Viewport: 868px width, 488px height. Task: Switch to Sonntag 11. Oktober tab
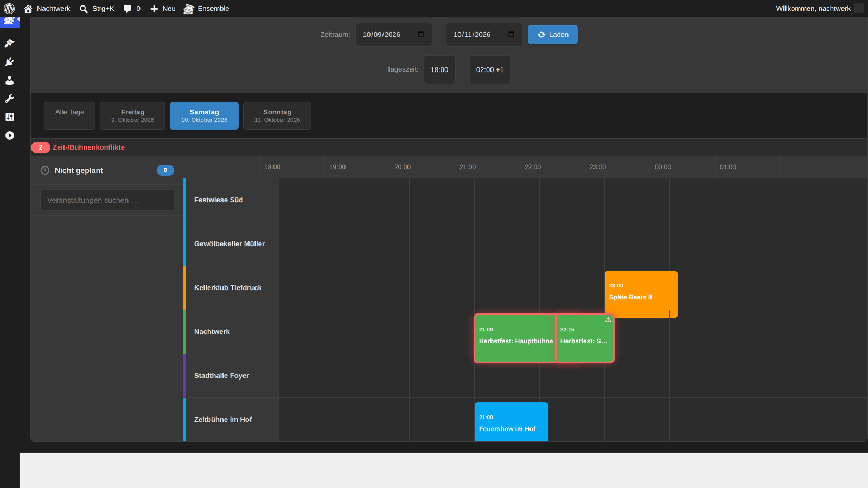(277, 115)
